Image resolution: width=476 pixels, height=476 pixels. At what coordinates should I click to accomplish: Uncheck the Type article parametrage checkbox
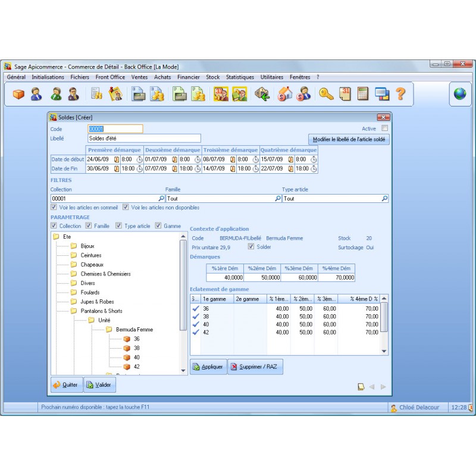(x=118, y=226)
